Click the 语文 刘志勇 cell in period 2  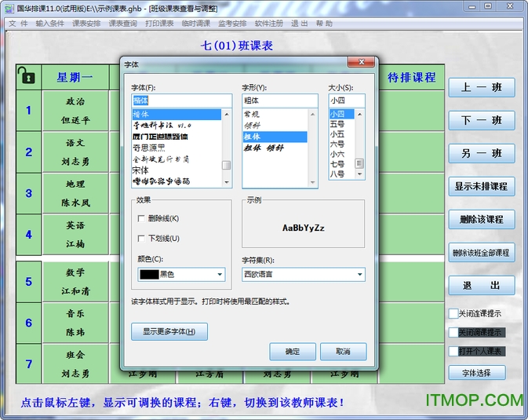point(75,152)
